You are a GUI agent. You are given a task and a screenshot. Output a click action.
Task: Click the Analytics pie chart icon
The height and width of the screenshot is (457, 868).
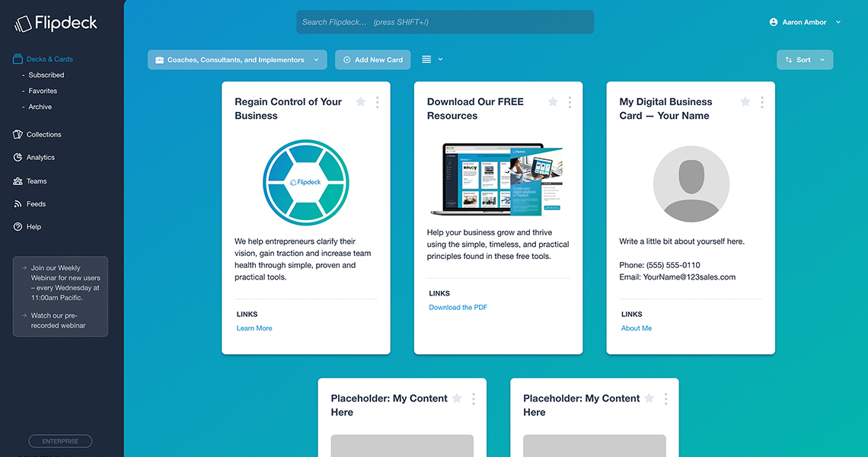18,158
